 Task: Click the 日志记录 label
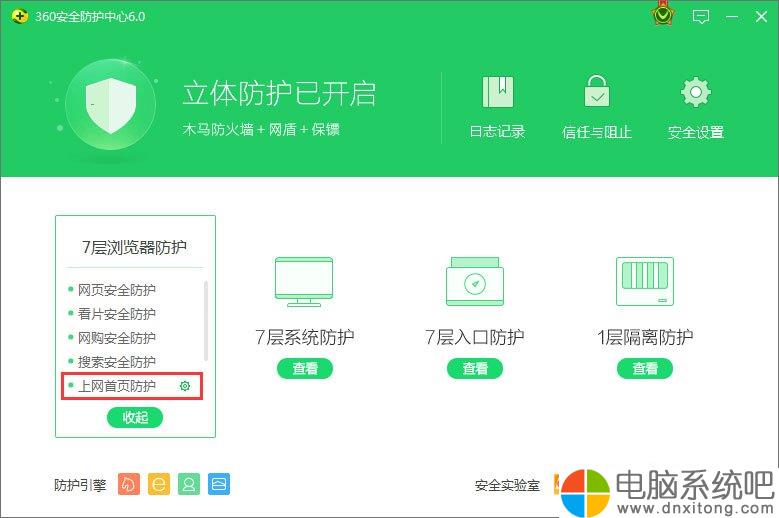[x=497, y=132]
